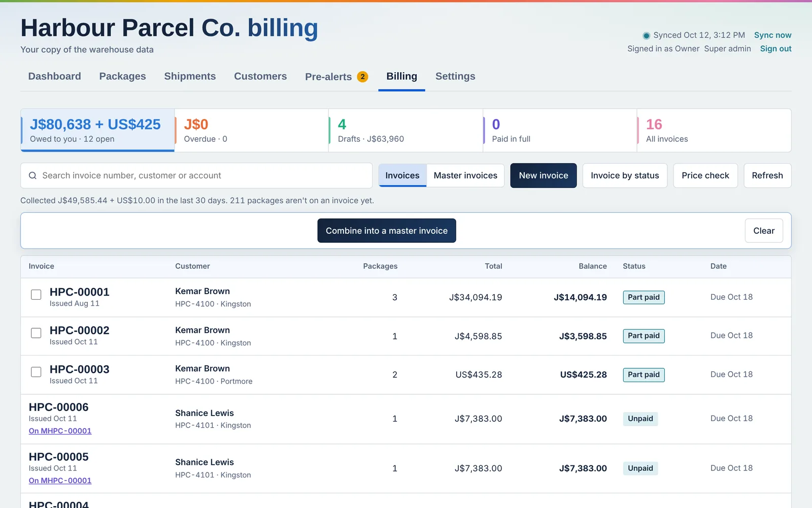Open invoice number HPC-00001

[79, 292]
